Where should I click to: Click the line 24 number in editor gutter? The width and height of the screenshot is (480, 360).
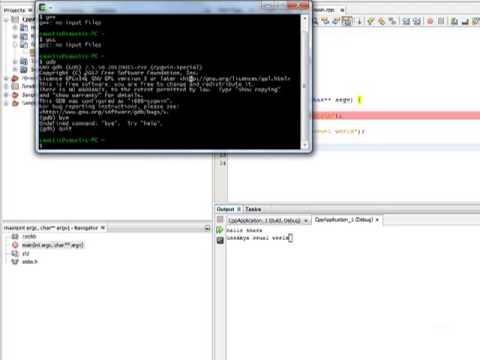point(223,163)
